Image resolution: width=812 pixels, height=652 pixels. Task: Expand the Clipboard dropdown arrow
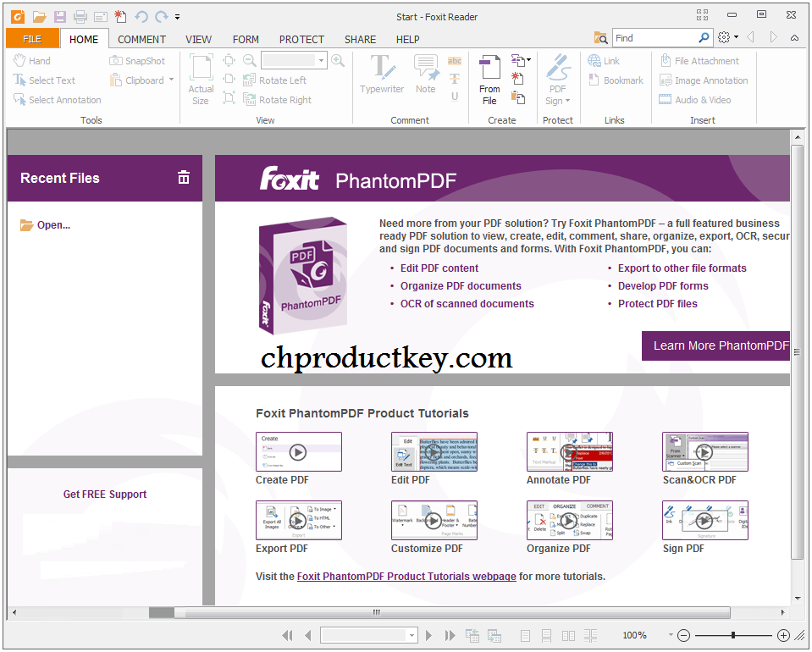click(x=171, y=80)
